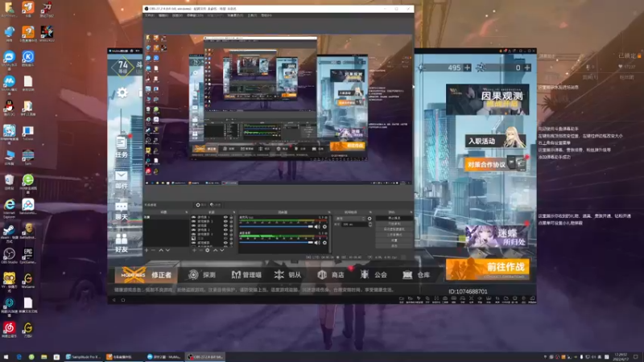Viewport: 644px width, 362px height.
Task: Open 迷蝶所归处 event banner thumbnail
Action: (x=496, y=237)
